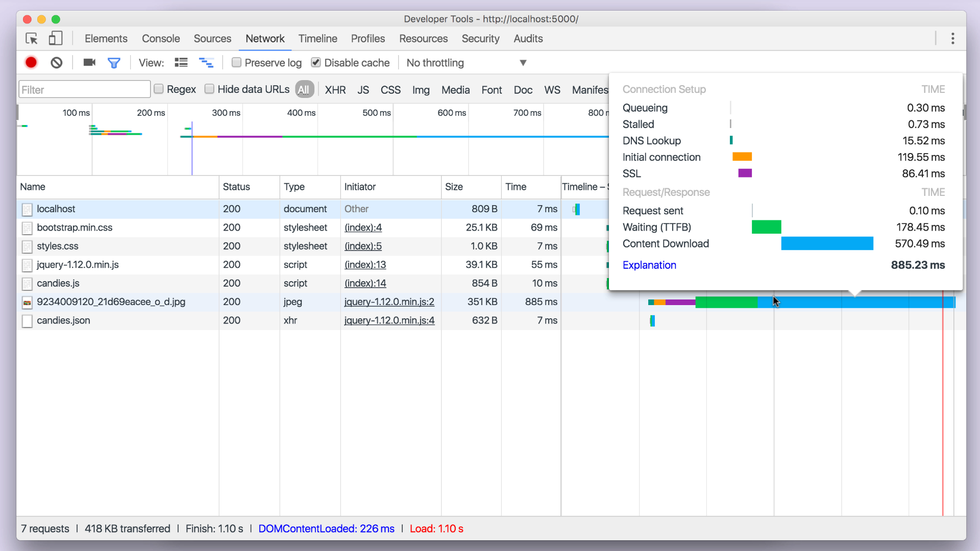Enable the Preserve log checkbox
This screenshot has height=551, width=980.
[x=236, y=62]
